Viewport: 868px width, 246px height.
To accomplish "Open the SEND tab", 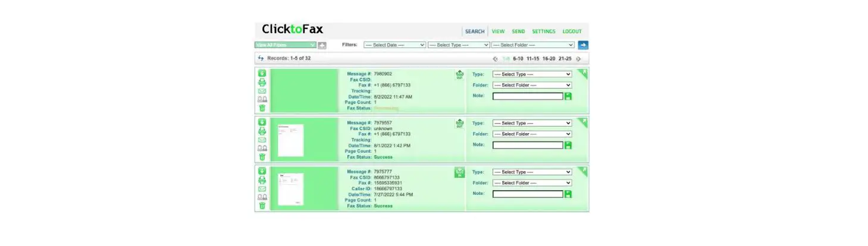I will [x=518, y=31].
